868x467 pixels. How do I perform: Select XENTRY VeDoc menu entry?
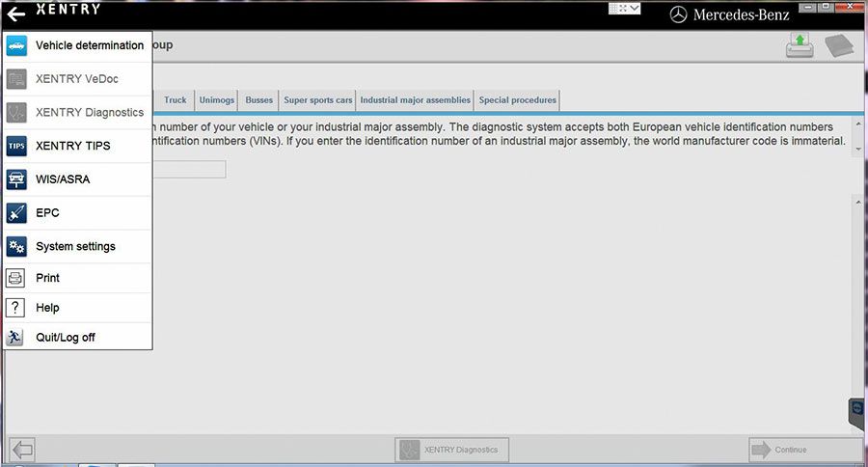pos(77,79)
